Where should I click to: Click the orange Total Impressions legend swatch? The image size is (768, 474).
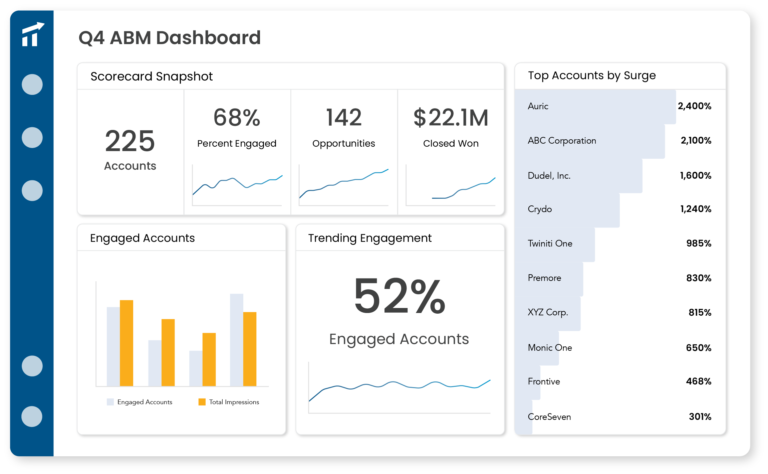202,402
